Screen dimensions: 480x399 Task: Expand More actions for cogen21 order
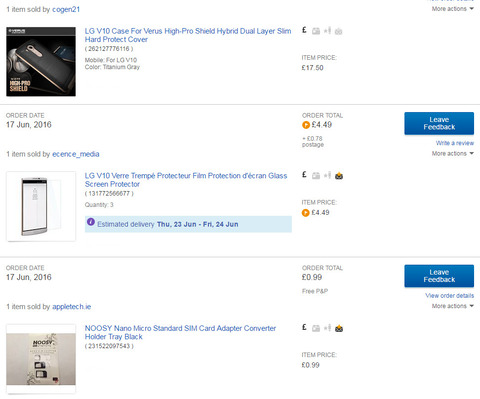(452, 9)
